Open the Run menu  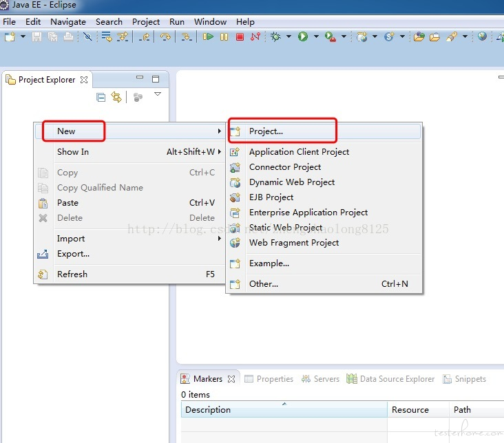pyautogui.click(x=177, y=22)
